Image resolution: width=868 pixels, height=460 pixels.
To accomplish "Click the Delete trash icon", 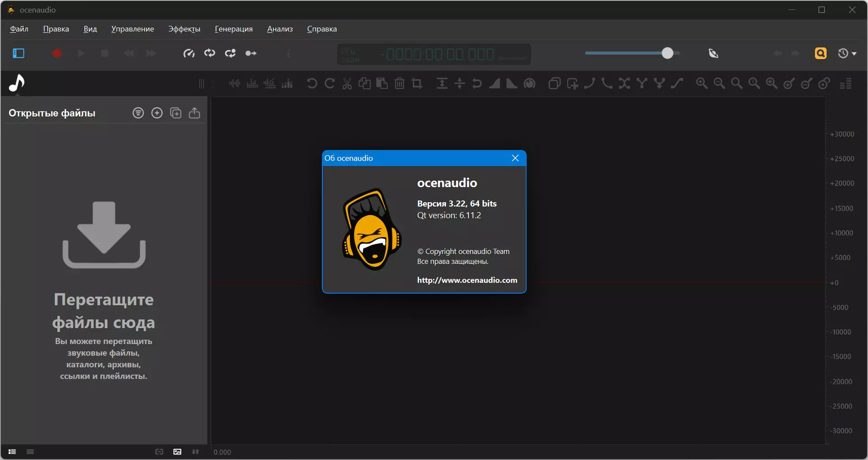I will pyautogui.click(x=400, y=83).
